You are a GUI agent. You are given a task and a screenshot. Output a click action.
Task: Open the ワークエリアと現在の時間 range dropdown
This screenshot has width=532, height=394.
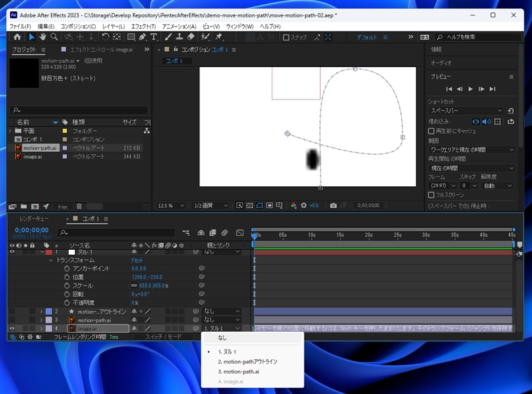[x=472, y=150]
